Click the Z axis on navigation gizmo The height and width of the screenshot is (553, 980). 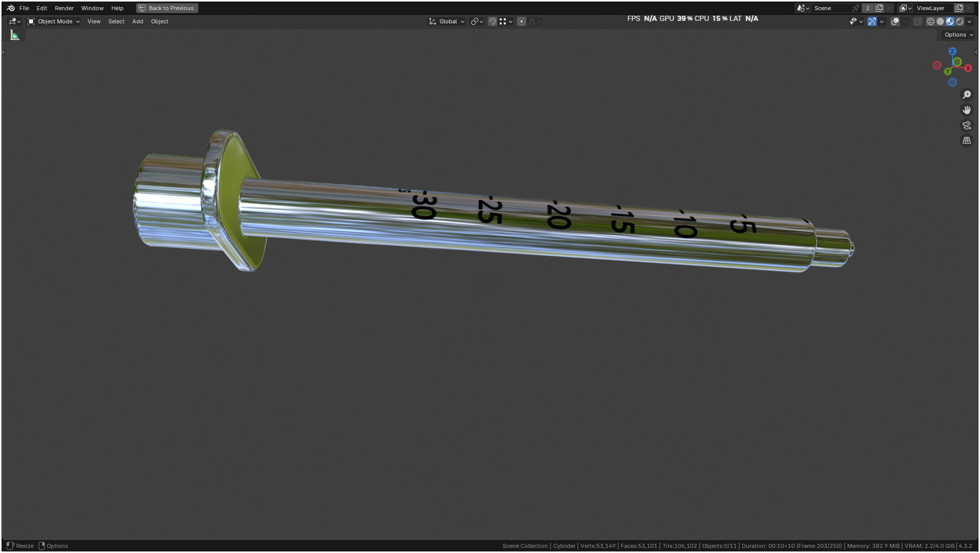[953, 51]
